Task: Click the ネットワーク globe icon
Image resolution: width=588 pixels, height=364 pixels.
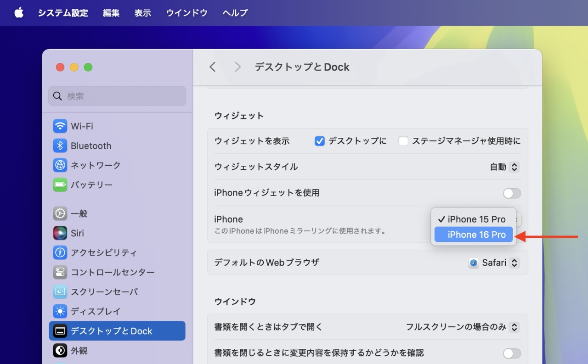Action: [x=60, y=165]
